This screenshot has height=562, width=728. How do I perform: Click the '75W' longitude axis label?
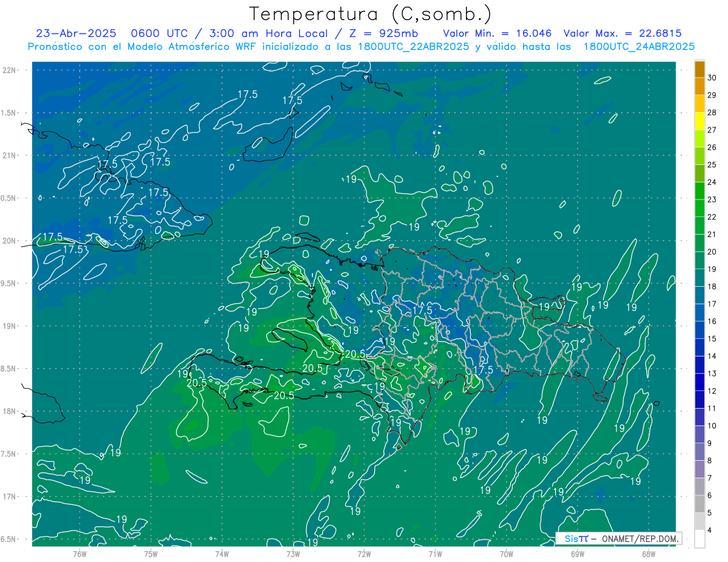point(150,554)
